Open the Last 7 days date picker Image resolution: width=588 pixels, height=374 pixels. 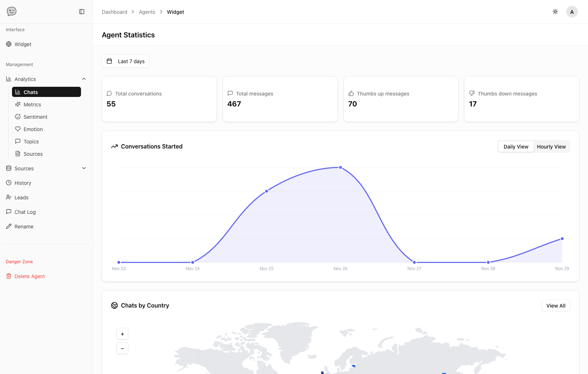(125, 61)
